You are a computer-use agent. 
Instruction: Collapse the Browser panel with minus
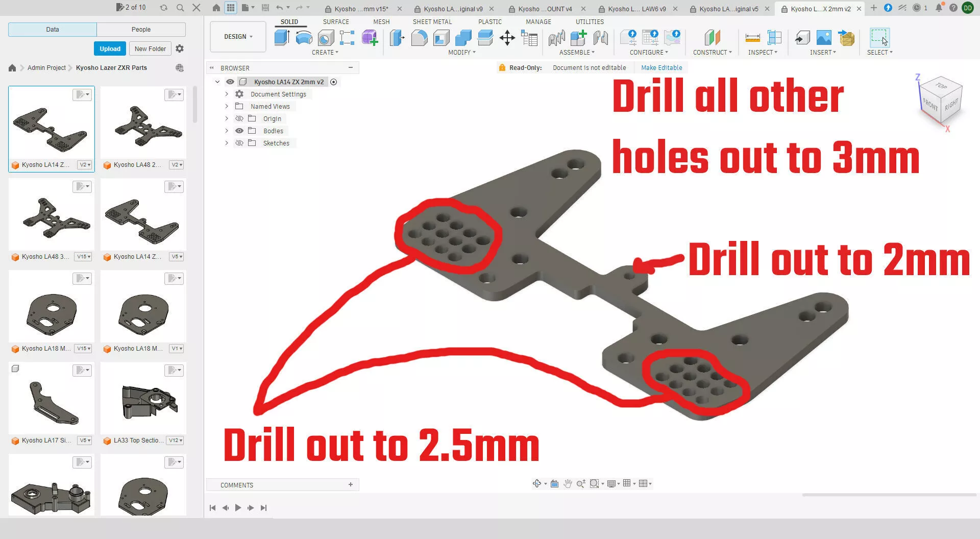[351, 67]
